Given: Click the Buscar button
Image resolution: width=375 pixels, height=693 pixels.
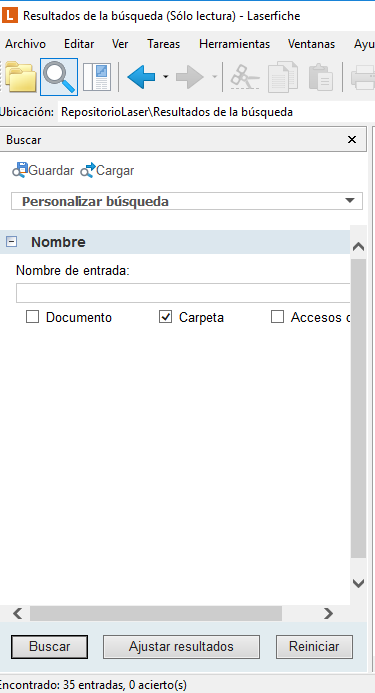Looking at the screenshot, I should coord(50,647).
